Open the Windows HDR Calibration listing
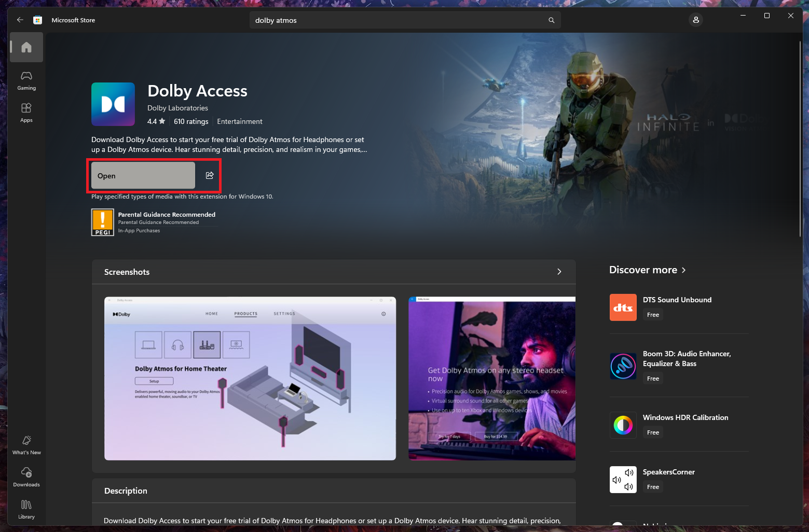809x532 pixels. pyautogui.click(x=685, y=417)
